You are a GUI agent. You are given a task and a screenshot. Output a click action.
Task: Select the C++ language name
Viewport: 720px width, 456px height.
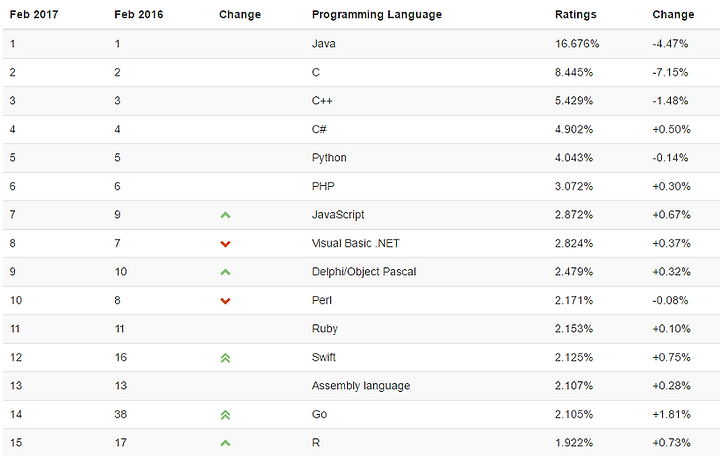[322, 101]
